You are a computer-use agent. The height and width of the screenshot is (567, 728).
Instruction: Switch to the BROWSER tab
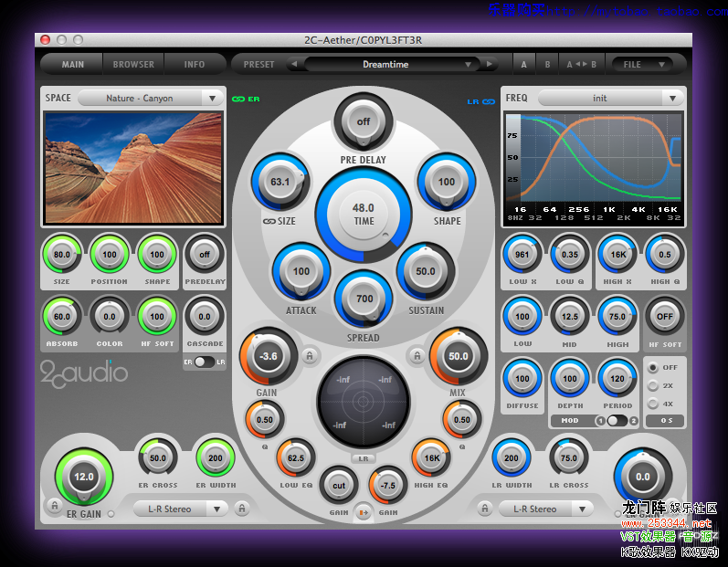pyautogui.click(x=133, y=64)
